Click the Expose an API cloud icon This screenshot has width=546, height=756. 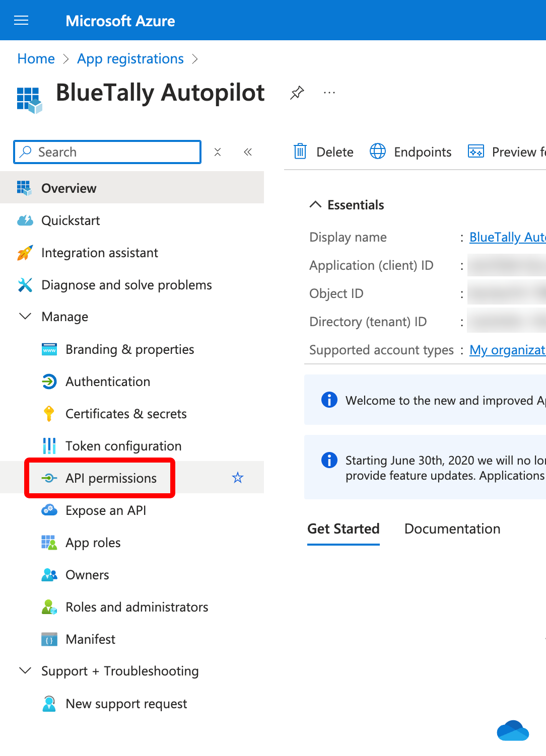[49, 510]
